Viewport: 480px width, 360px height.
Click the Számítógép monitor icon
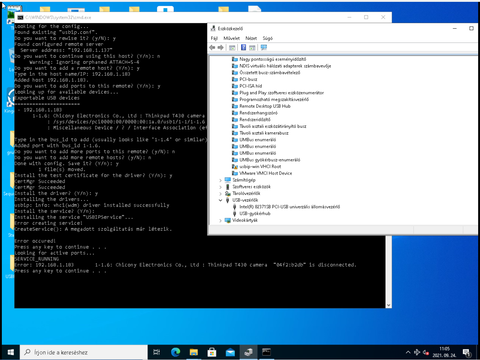[228, 180]
